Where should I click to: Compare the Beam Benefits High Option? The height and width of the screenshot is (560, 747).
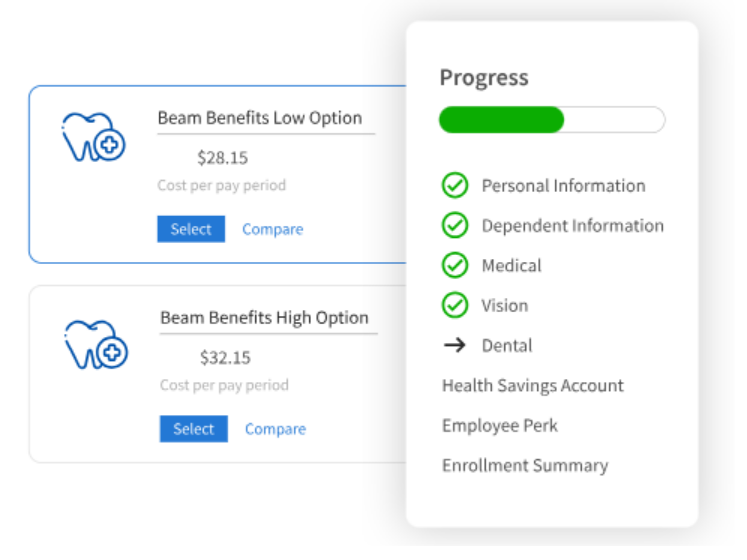tap(275, 429)
